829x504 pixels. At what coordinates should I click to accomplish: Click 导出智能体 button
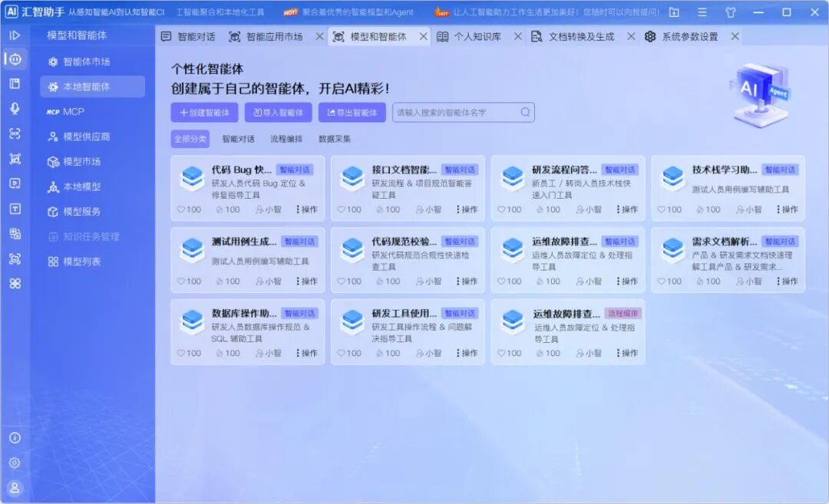click(x=352, y=113)
